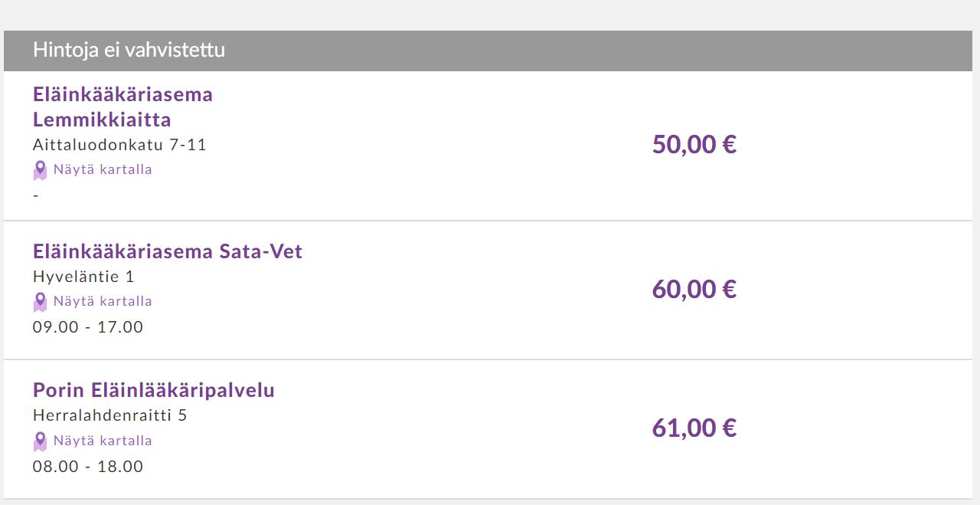Click the Aittaluodonkatu 7-11 address

119,145
